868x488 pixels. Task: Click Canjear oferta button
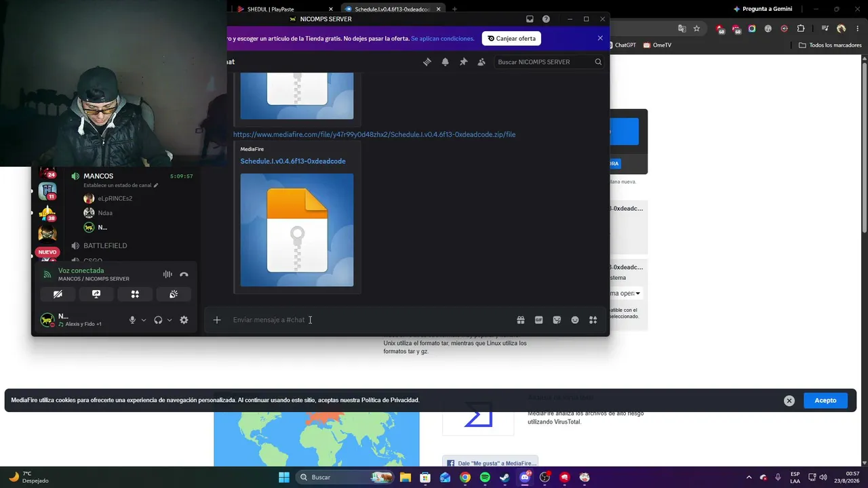click(511, 39)
